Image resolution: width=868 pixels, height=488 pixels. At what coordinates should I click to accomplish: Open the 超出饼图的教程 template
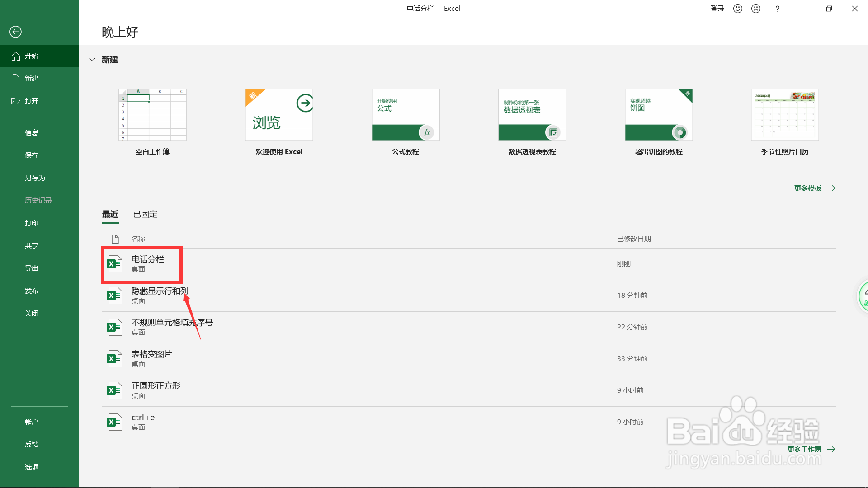point(659,122)
